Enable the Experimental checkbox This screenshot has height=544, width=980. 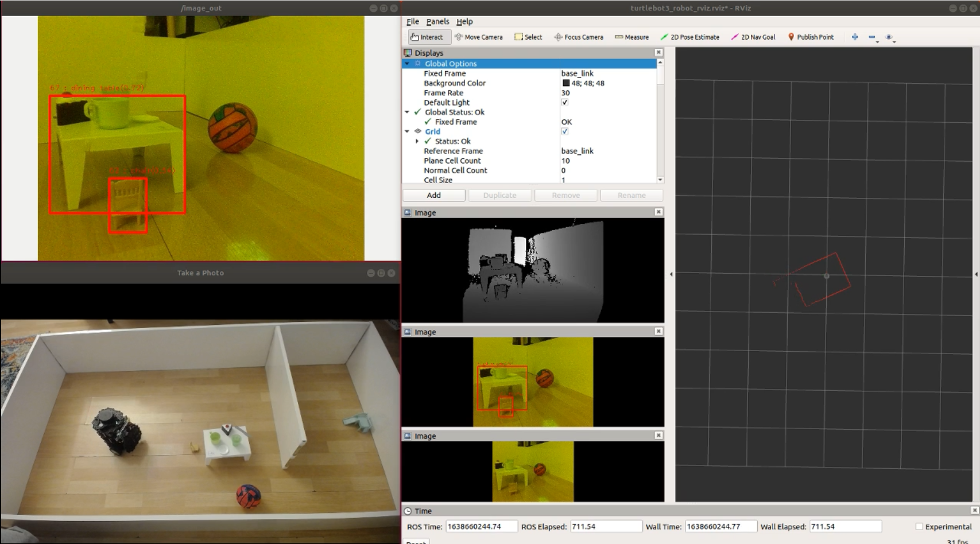(x=919, y=526)
